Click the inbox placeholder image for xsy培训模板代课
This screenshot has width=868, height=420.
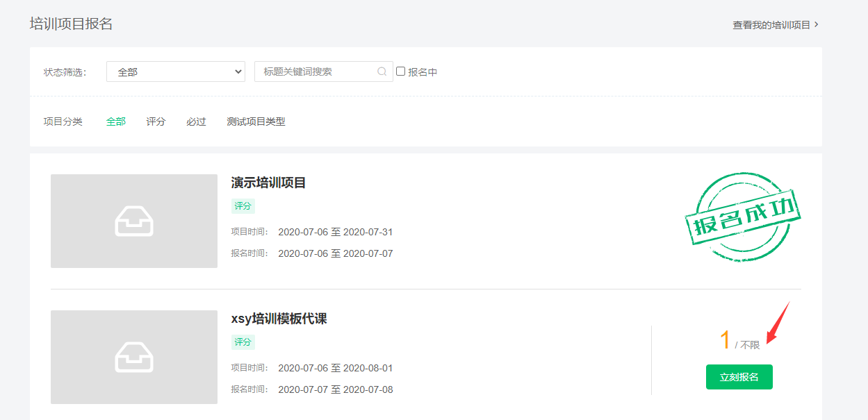point(134,357)
